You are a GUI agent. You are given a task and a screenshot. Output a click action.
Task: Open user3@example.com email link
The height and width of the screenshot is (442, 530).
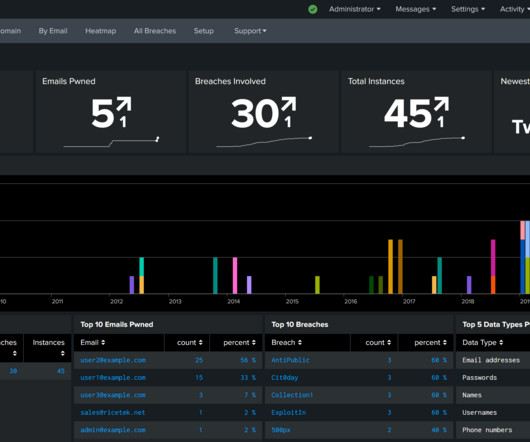pyautogui.click(x=113, y=395)
